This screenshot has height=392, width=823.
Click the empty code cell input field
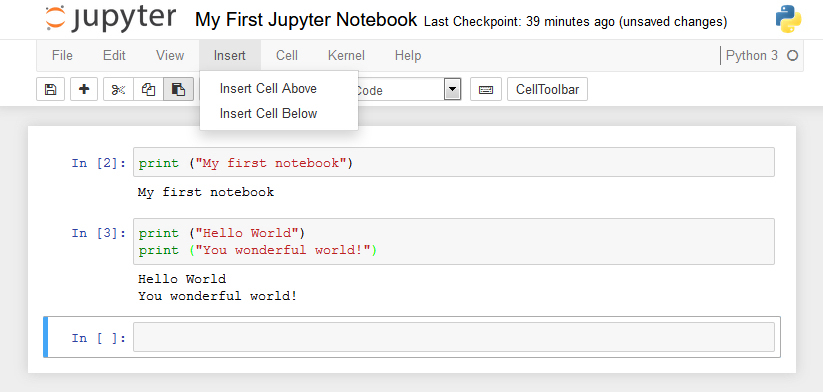point(454,337)
